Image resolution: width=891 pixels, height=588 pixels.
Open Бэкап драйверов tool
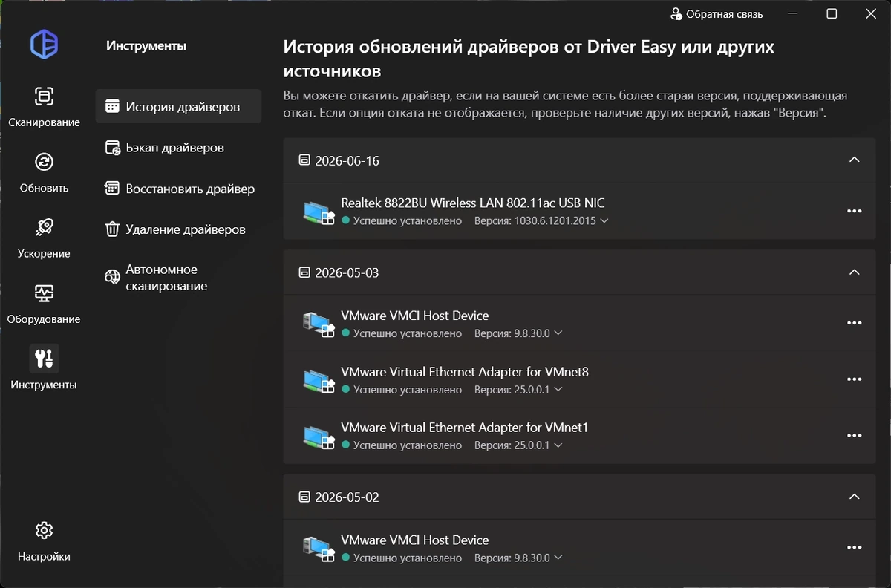tap(178, 147)
